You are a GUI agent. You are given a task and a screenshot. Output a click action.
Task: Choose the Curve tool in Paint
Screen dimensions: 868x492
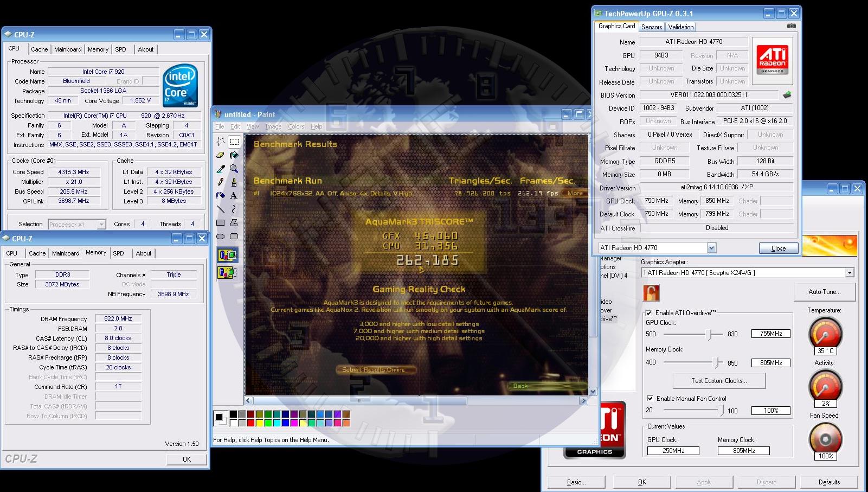(x=234, y=209)
